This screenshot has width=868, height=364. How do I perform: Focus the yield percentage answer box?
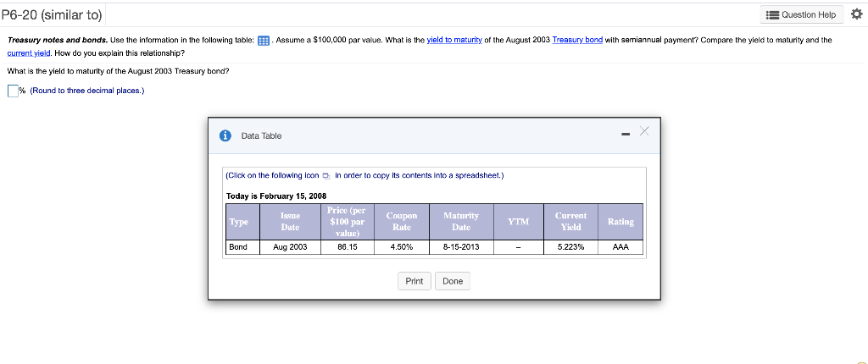[13, 91]
